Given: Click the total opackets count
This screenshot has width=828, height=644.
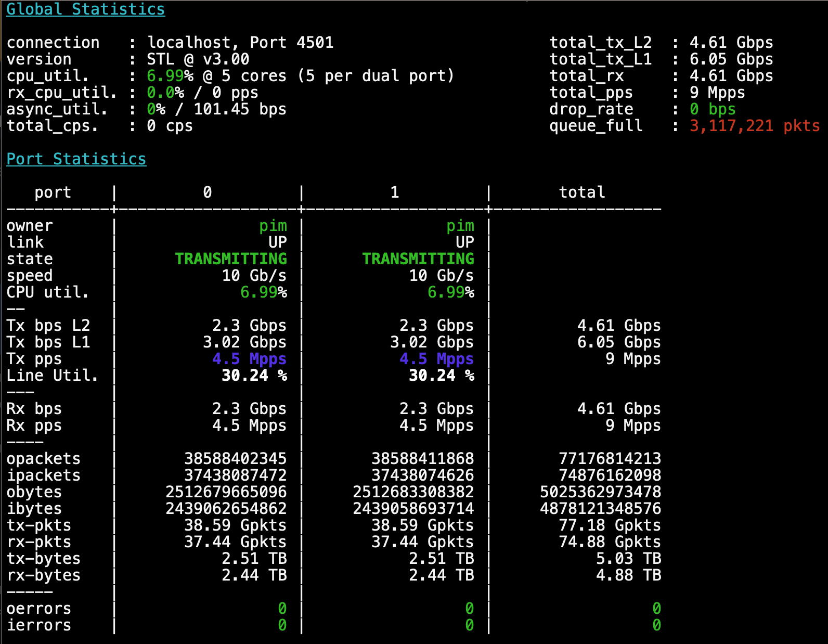Looking at the screenshot, I should click(609, 459).
